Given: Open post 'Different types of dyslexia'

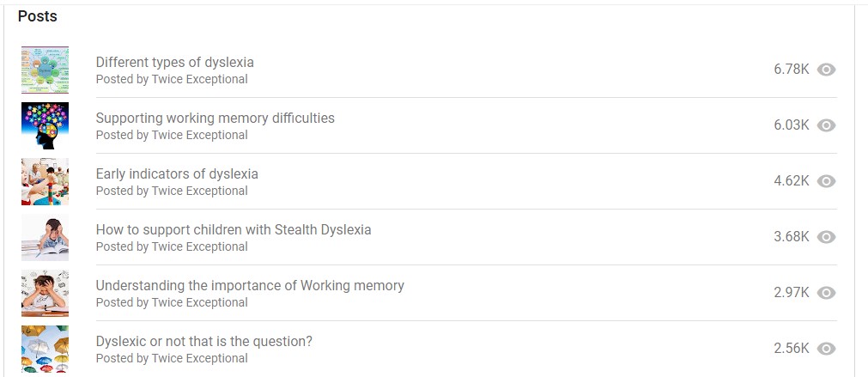Looking at the screenshot, I should click(174, 62).
